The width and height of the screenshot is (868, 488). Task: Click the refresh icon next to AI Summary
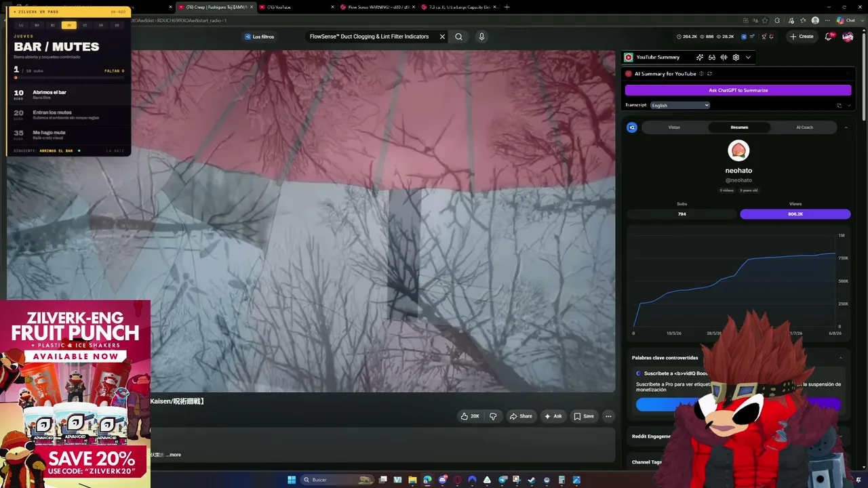click(x=709, y=74)
